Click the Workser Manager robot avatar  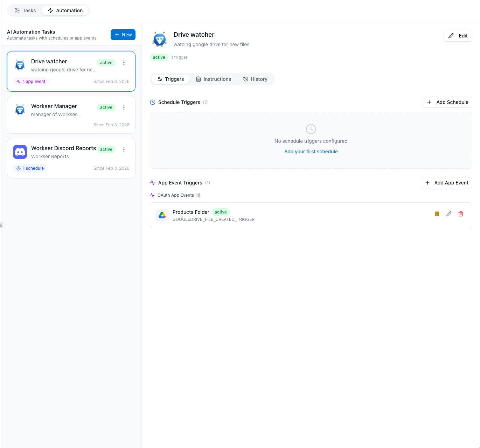(x=20, y=110)
